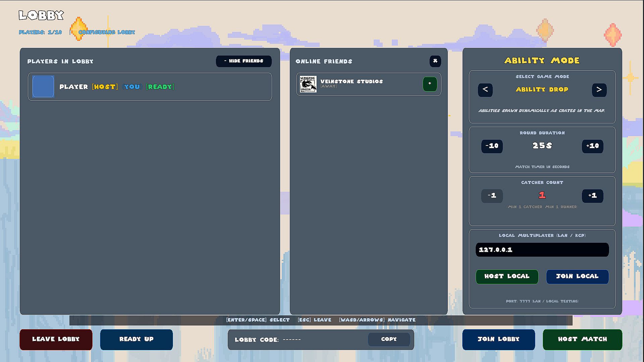Select the next game mode arrow
The width and height of the screenshot is (644, 362).
point(599,90)
